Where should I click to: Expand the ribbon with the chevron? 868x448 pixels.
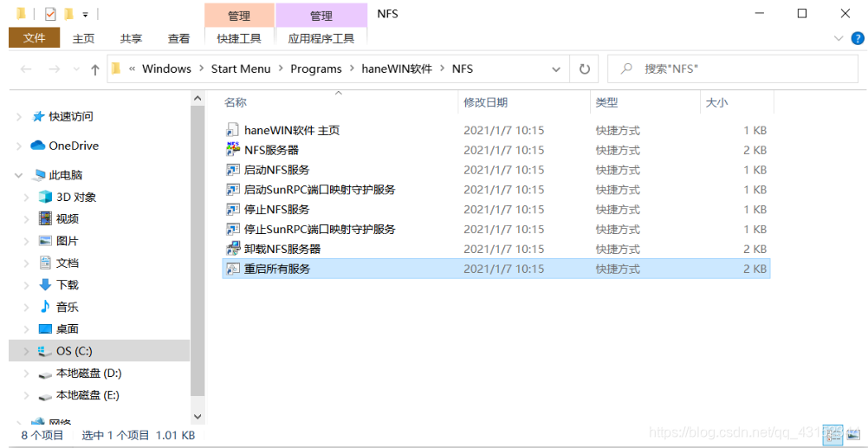838,38
